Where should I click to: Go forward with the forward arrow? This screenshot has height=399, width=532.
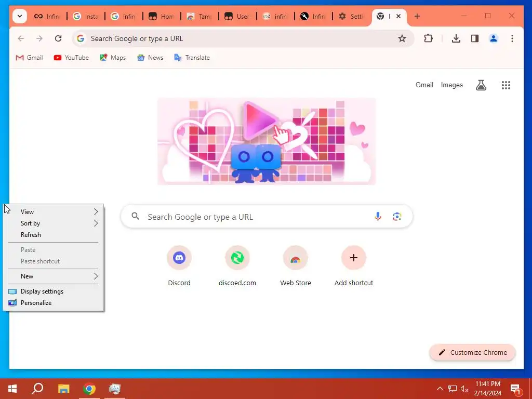(39, 38)
